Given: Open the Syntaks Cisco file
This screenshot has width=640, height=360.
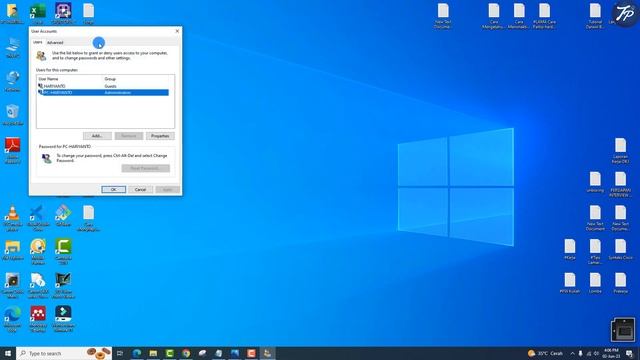Looking at the screenshot, I should click(x=620, y=249).
